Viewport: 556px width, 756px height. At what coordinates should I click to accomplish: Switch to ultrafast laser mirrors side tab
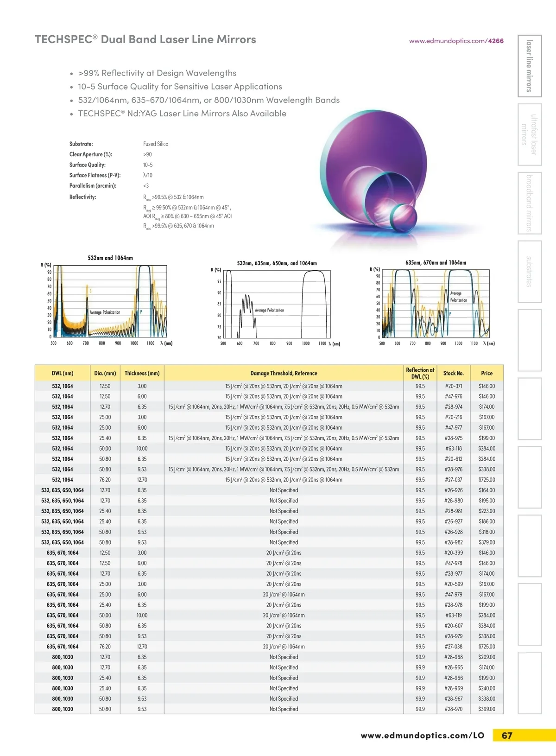point(529,134)
